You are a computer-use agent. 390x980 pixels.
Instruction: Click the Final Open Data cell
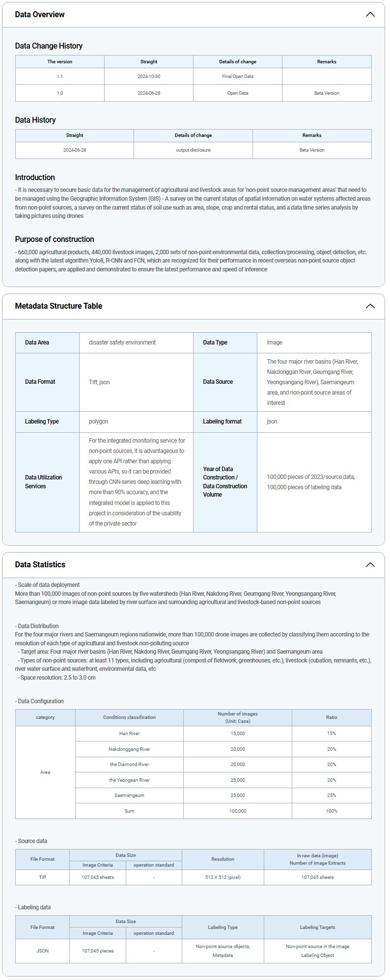[x=237, y=77]
